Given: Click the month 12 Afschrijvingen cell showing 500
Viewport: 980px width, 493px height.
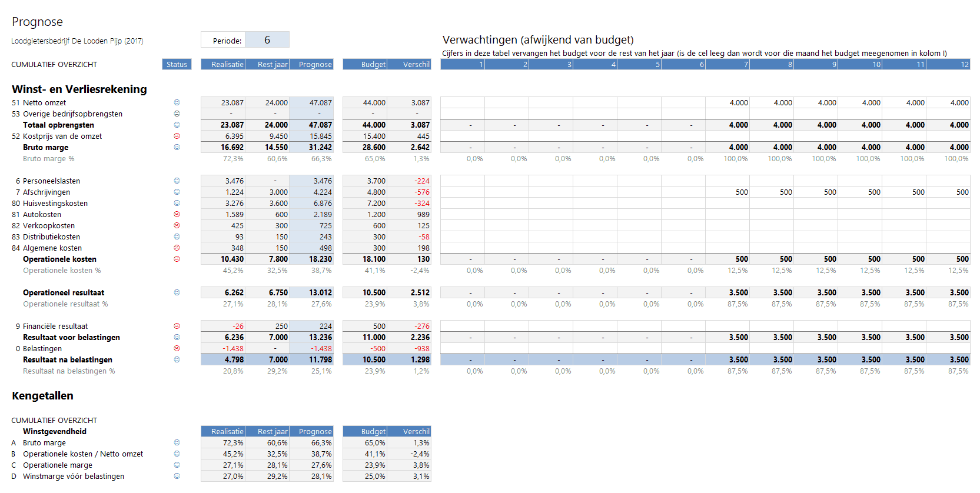Looking at the screenshot, I should pos(948,192).
